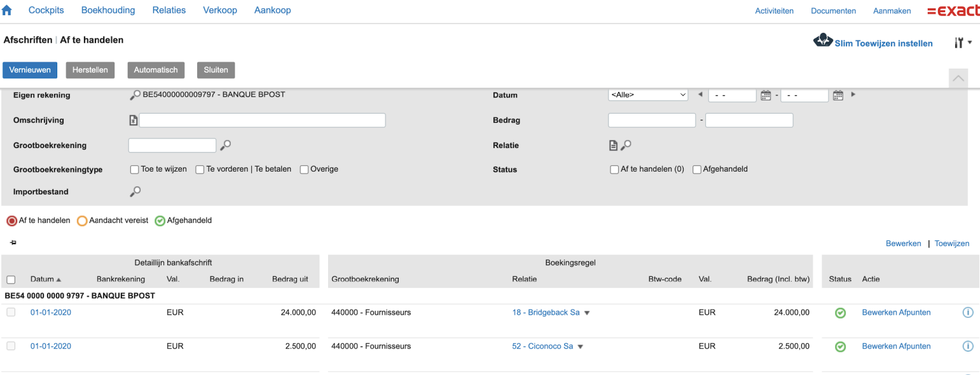
Task: Collapse the filter panel with the chevron
Action: click(x=958, y=78)
